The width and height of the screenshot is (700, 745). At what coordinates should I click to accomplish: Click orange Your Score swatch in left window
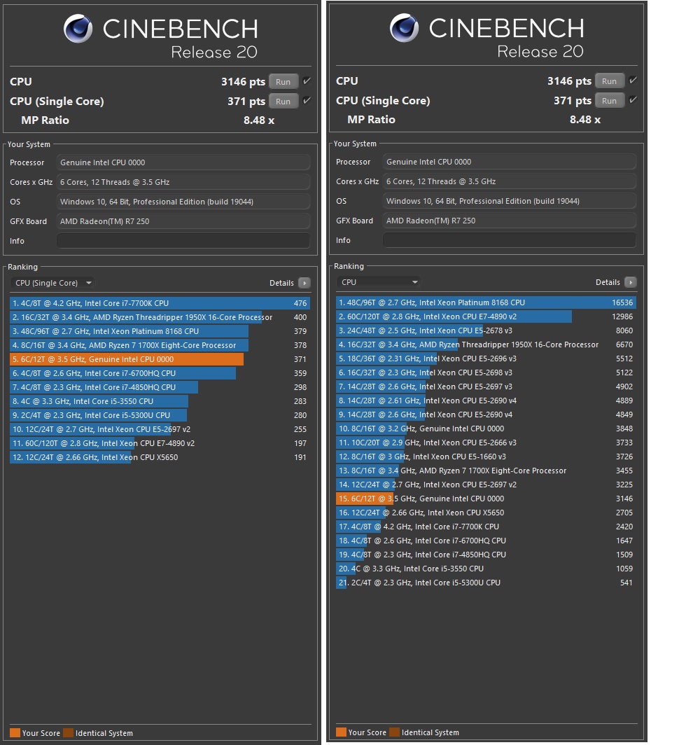[15, 732]
